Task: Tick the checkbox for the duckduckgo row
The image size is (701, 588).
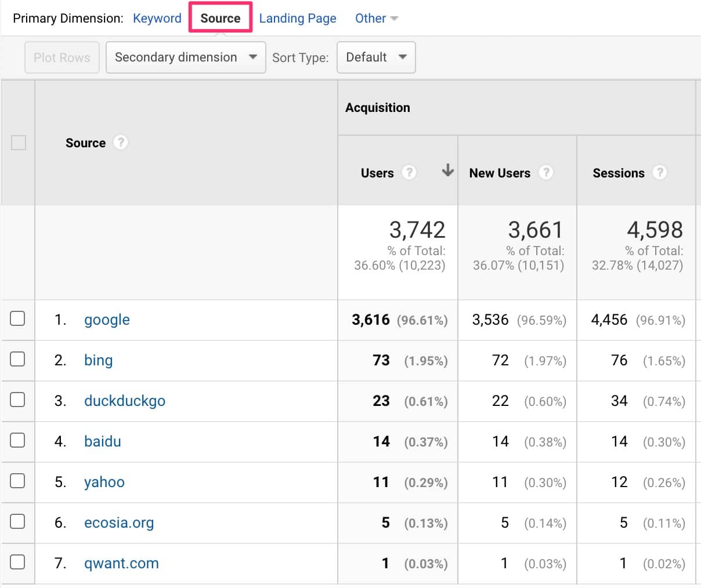Action: 18,400
